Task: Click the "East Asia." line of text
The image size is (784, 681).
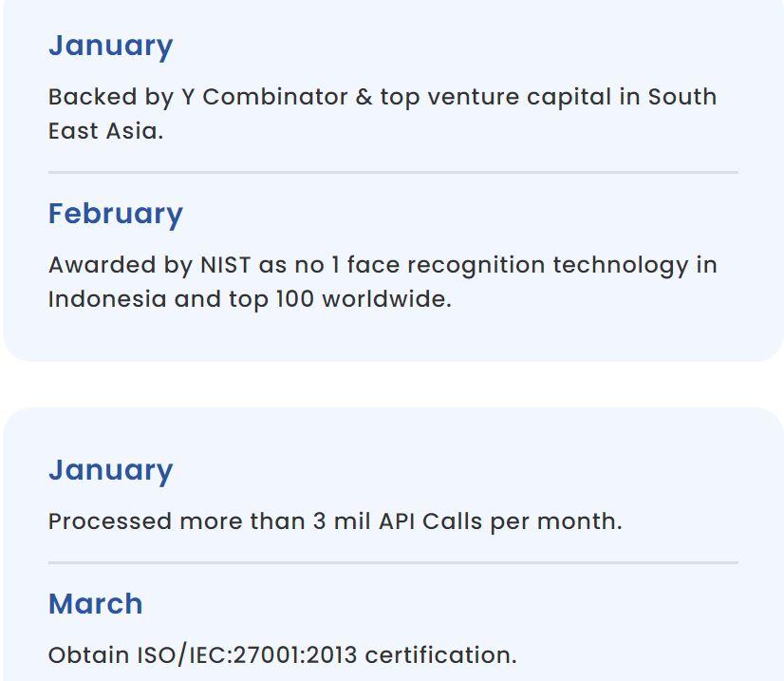Action: tap(106, 131)
